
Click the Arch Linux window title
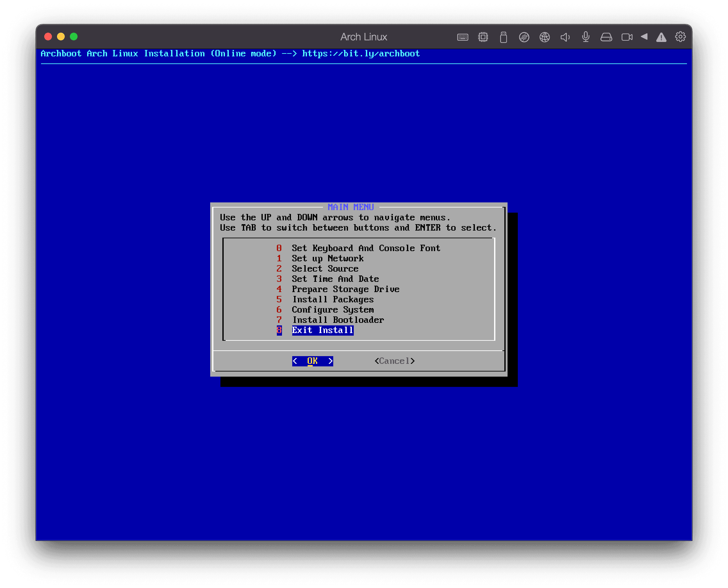(x=364, y=37)
